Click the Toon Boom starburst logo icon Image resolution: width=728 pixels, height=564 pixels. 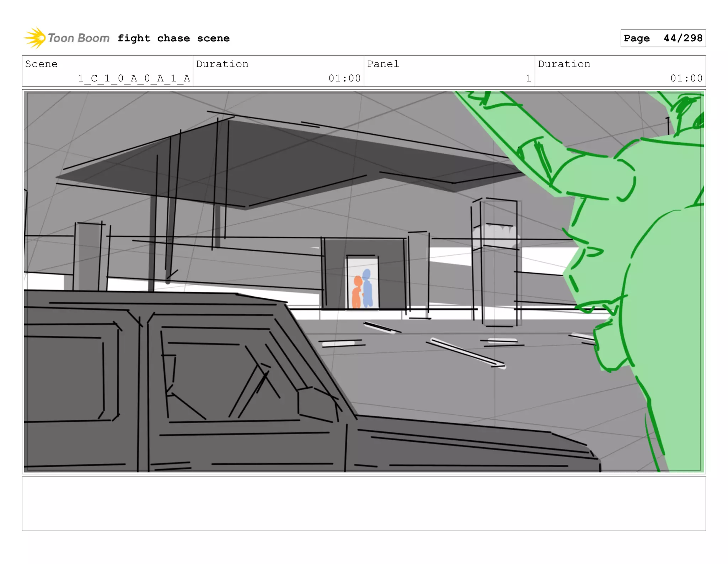[34, 38]
